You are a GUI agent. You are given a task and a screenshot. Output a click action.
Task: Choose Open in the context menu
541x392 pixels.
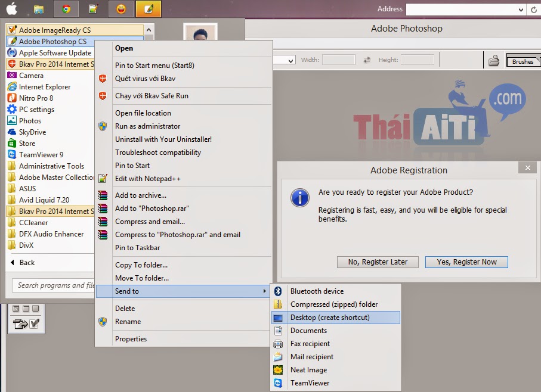[183, 48]
